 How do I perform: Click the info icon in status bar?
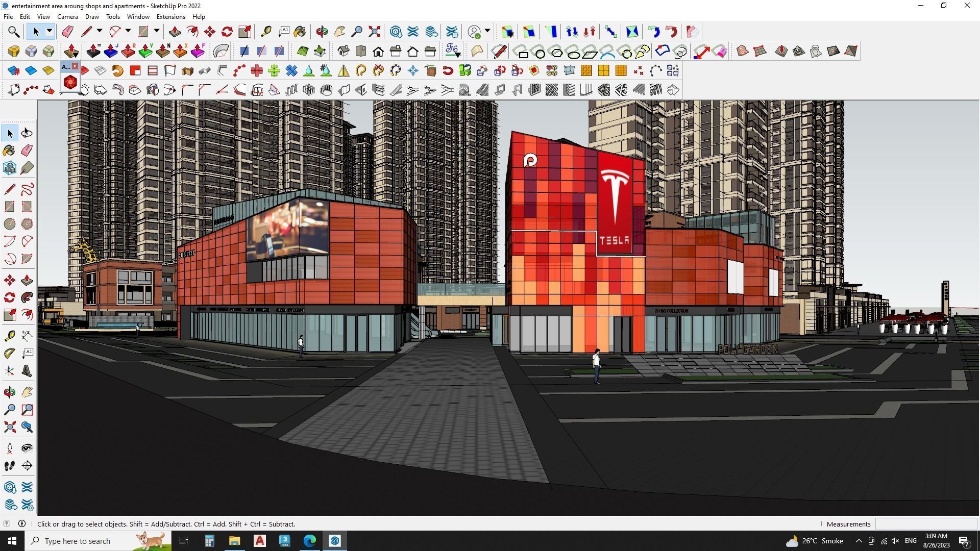[x=22, y=523]
